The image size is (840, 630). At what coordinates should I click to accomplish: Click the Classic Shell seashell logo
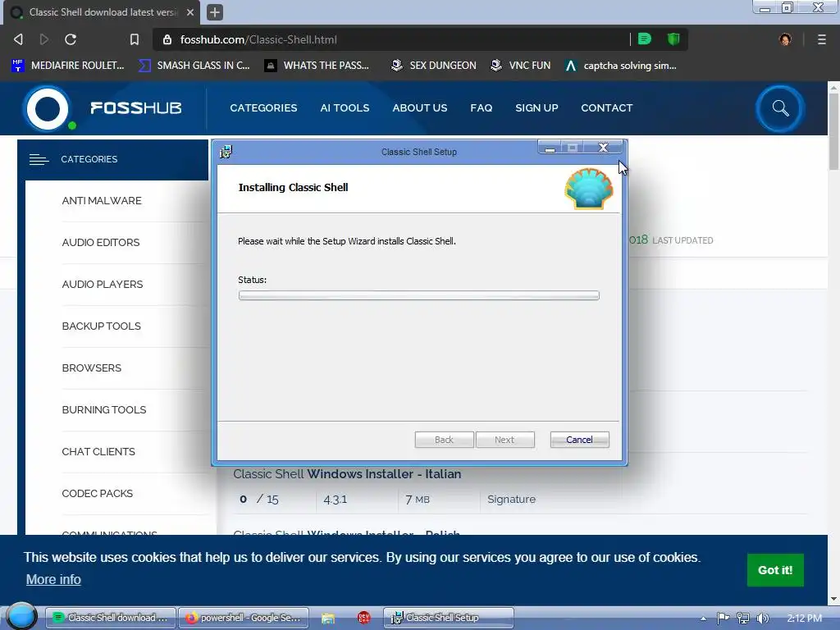coord(589,188)
